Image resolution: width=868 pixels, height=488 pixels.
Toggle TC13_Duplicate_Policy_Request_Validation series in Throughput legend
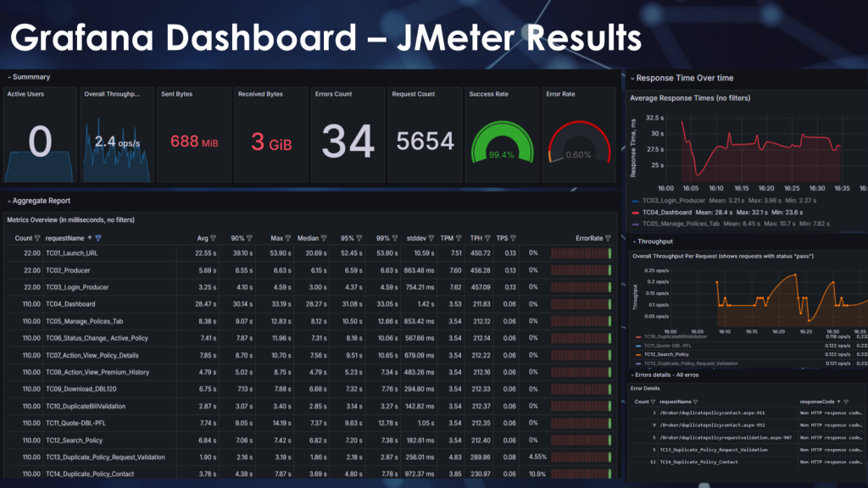[x=691, y=363]
